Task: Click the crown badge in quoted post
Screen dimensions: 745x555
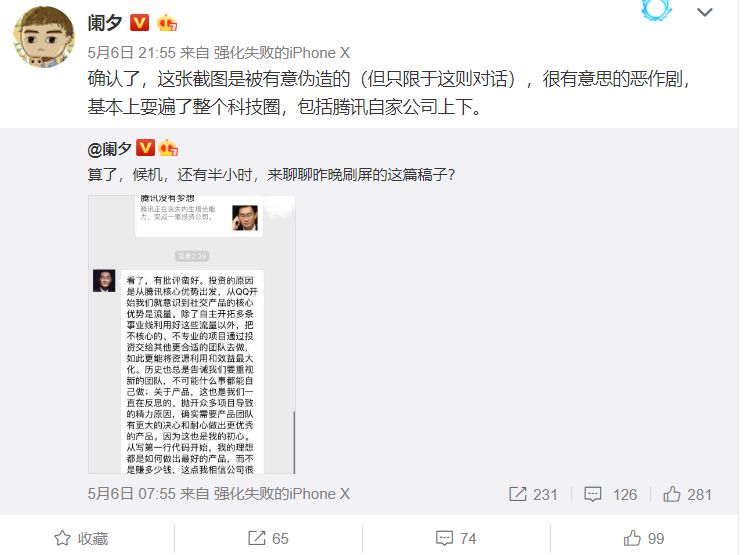Action: click(168, 148)
